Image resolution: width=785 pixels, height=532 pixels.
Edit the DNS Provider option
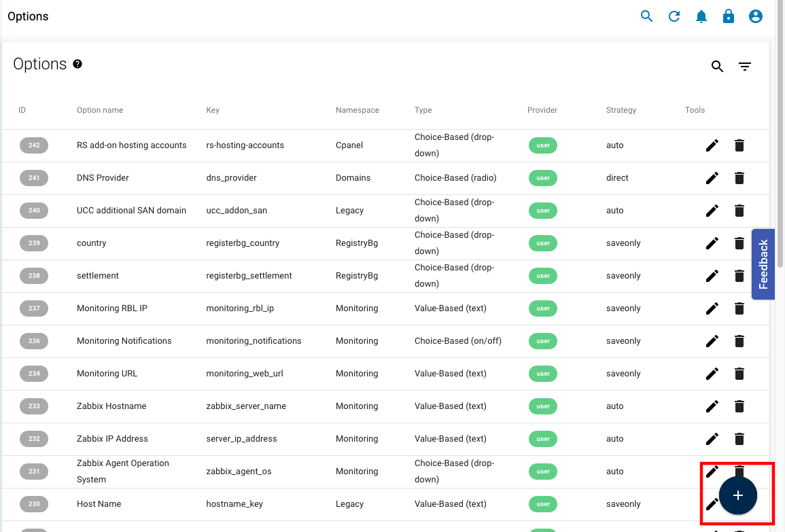point(712,178)
